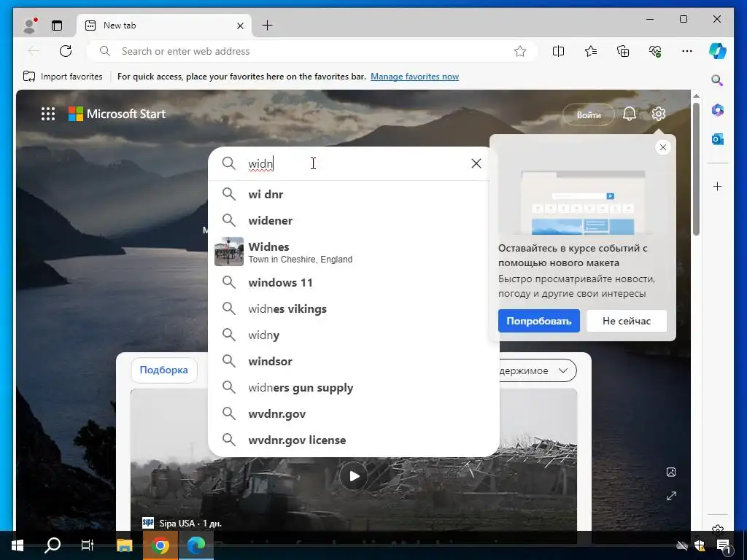The height and width of the screenshot is (560, 747).
Task: Open Action Center notifications icon
Action: click(x=724, y=546)
